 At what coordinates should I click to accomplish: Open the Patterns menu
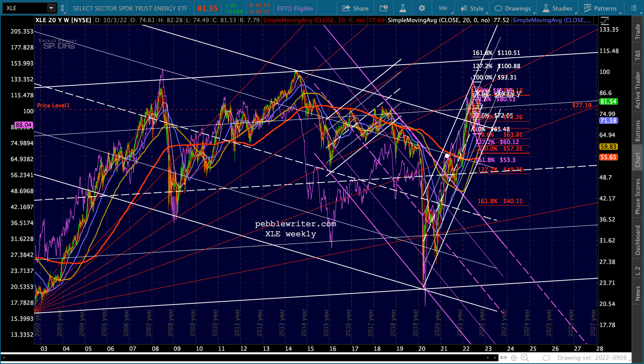click(600, 8)
